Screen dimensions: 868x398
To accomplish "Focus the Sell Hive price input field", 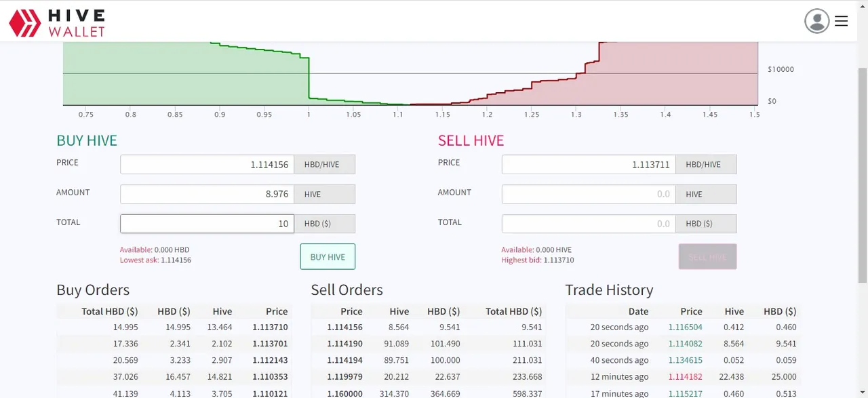I will (x=589, y=164).
